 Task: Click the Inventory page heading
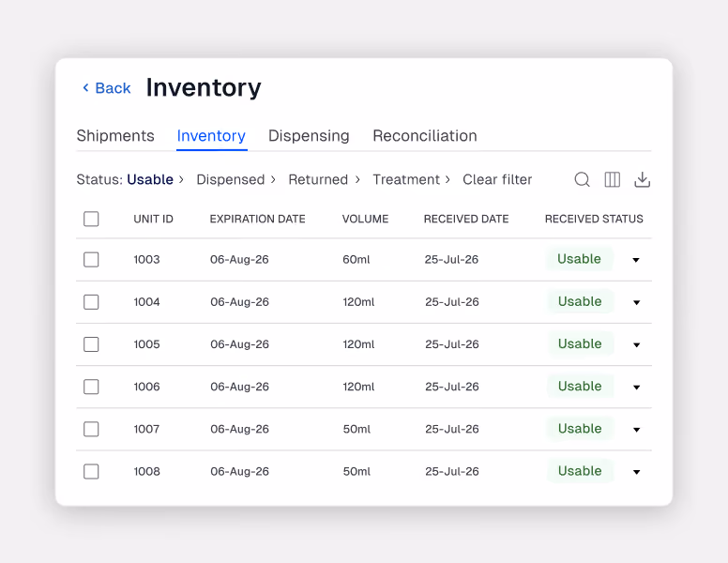coord(204,88)
